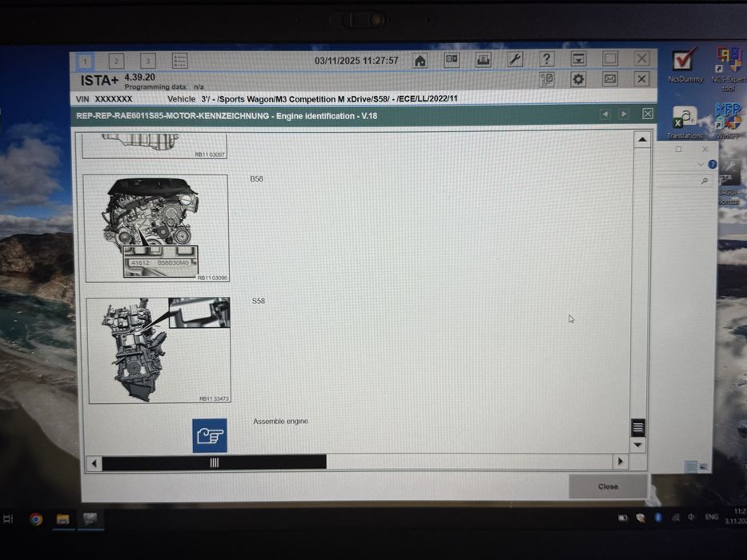Click the print icon in ISTA toolbar
This screenshot has height=560, width=747.
click(x=483, y=59)
